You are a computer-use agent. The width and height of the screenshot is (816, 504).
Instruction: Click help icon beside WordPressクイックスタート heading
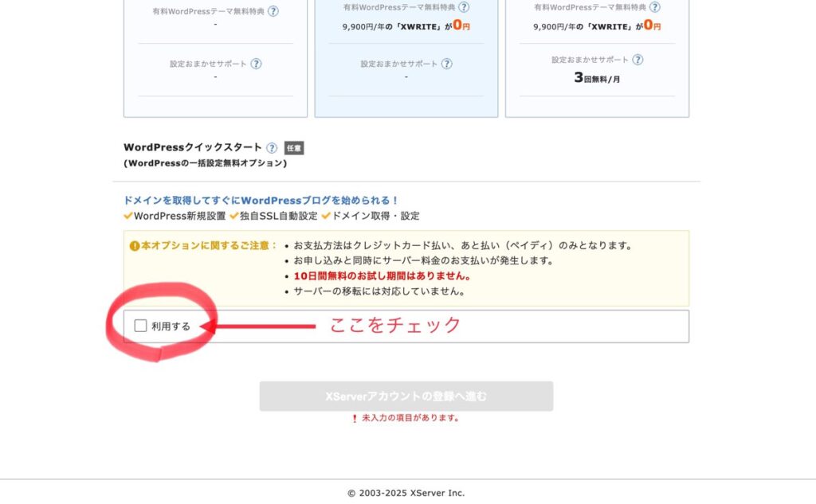[x=272, y=148]
